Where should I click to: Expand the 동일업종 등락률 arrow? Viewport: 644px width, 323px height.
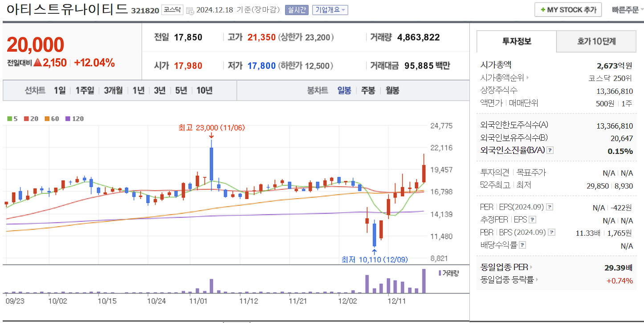537,280
